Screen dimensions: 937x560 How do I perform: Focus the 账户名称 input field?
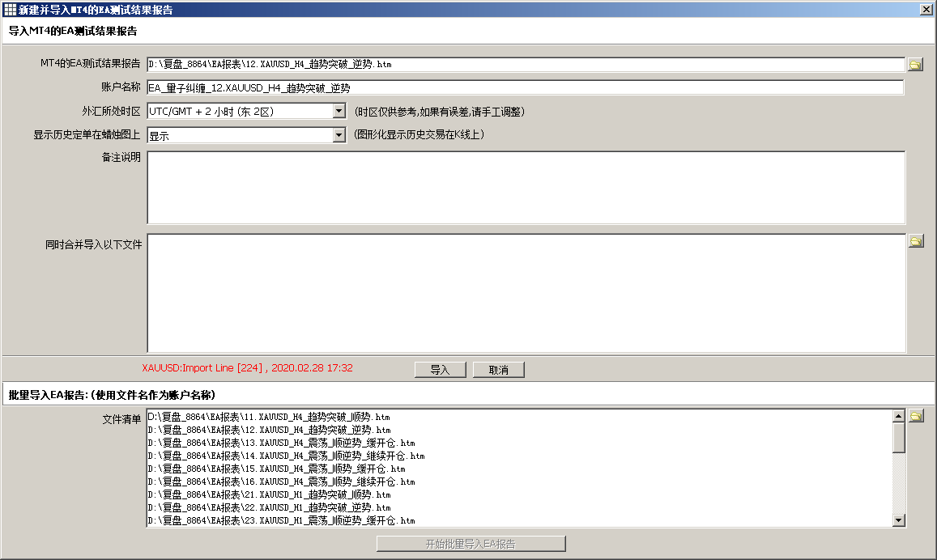pos(525,87)
